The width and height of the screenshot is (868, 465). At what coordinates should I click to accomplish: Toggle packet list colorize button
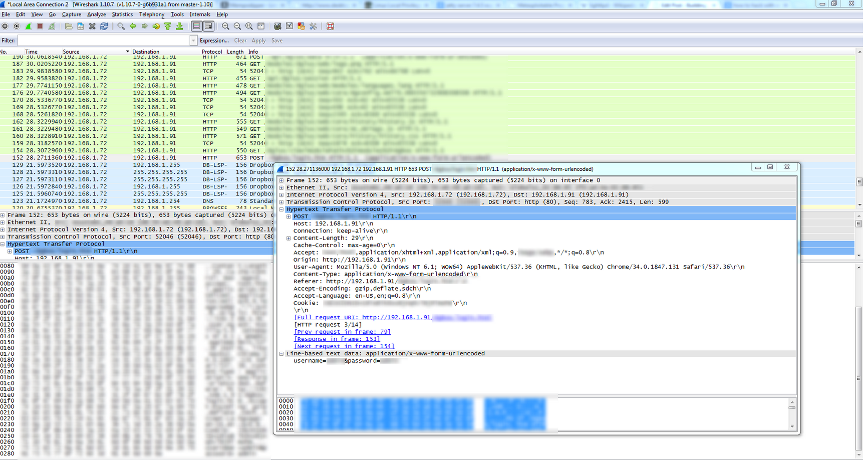pos(196,26)
